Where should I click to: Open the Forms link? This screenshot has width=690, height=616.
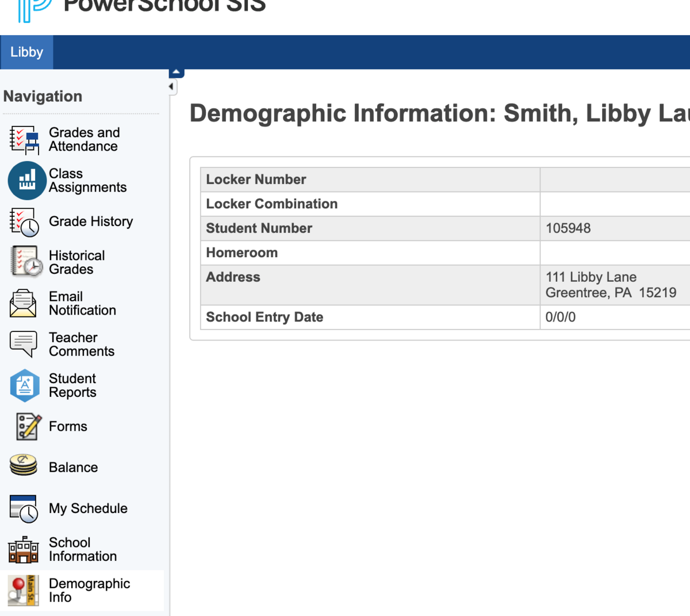pos(68,426)
